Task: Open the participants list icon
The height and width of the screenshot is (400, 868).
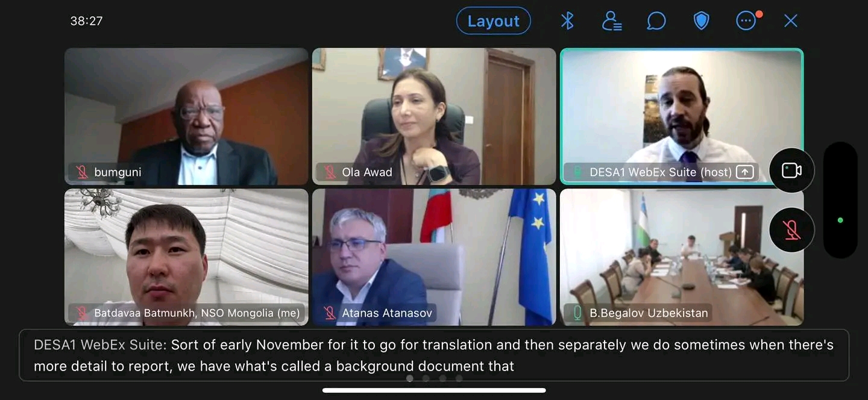Action: [x=612, y=21]
